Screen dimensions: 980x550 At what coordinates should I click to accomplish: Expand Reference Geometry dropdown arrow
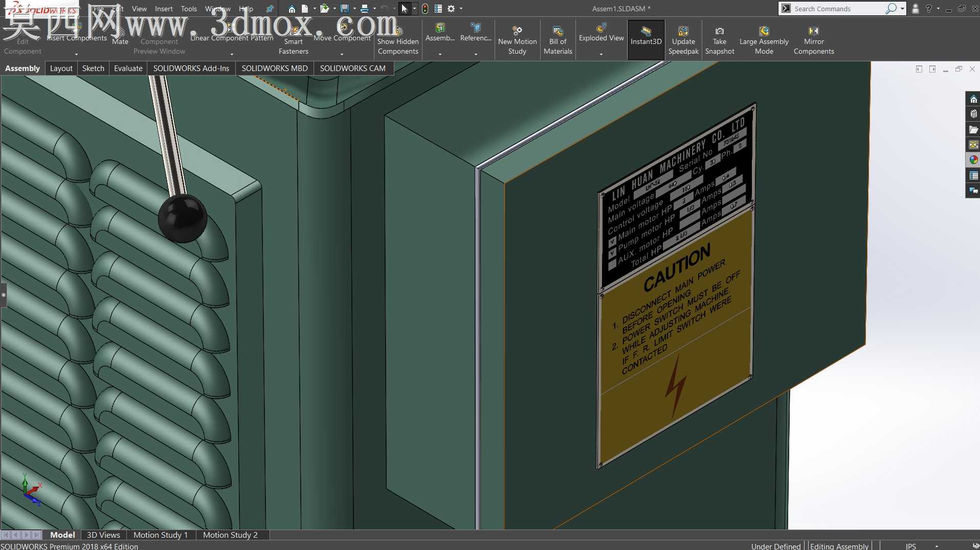coord(476,54)
